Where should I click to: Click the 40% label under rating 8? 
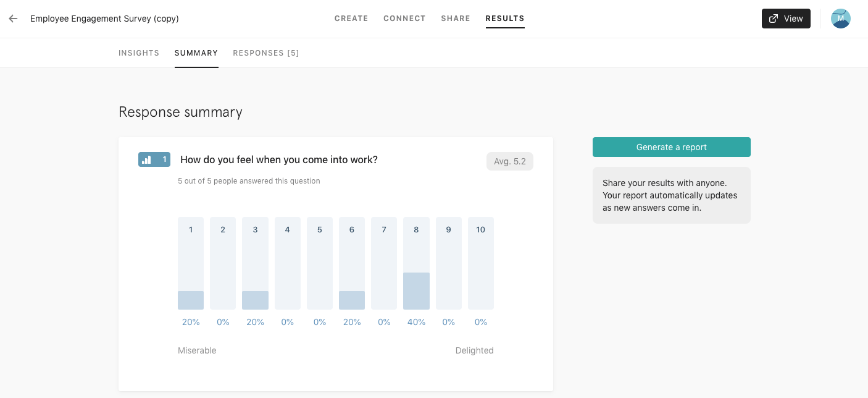(x=416, y=322)
